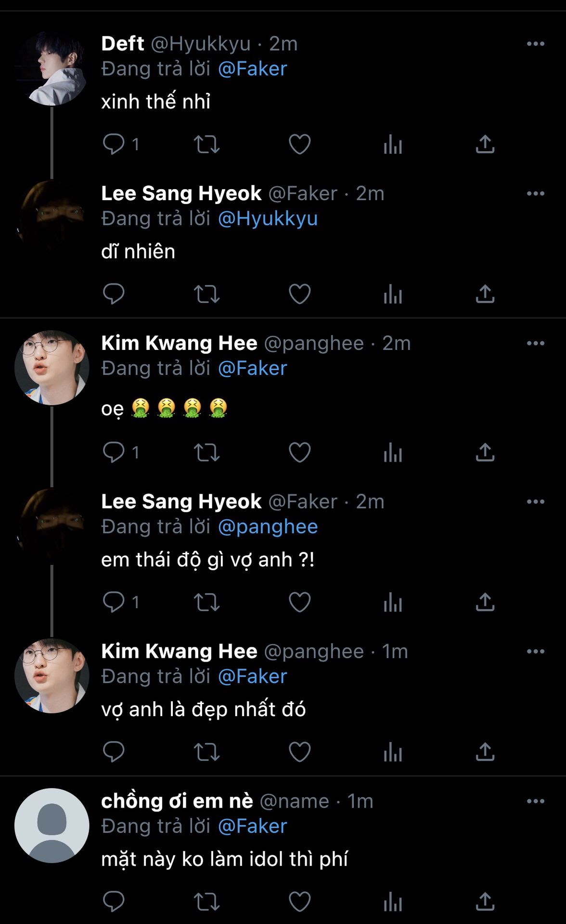
Task: Reply to Deft's "xinh thế nhỉ" tweet
Action: click(114, 144)
